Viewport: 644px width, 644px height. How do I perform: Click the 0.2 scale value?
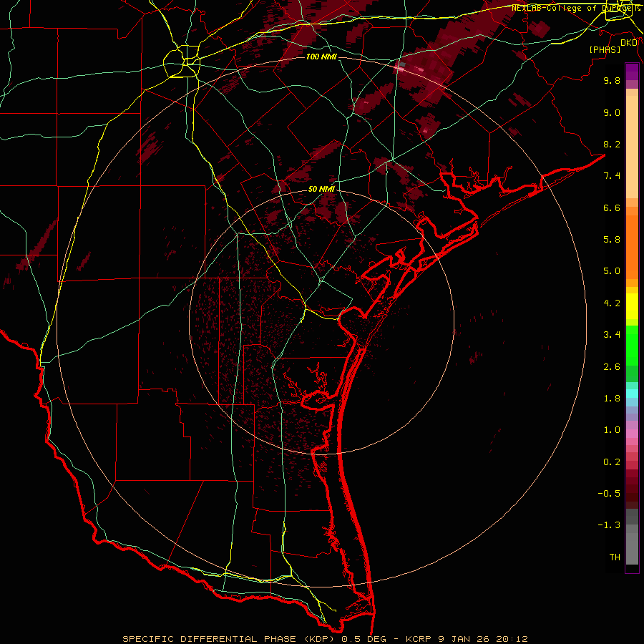(612, 462)
